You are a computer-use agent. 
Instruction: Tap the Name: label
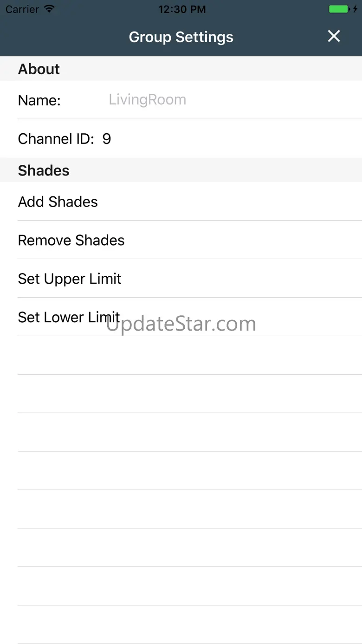(x=39, y=100)
